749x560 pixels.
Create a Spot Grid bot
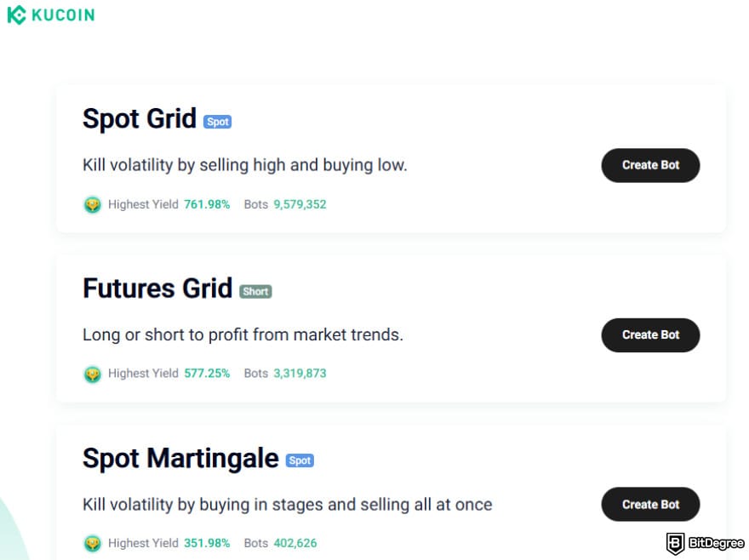coord(650,165)
